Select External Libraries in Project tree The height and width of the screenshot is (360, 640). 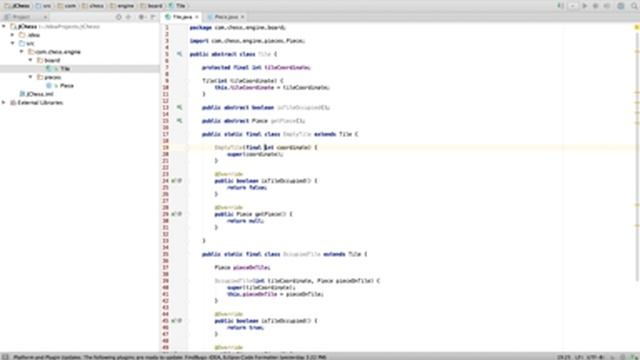coord(36,102)
